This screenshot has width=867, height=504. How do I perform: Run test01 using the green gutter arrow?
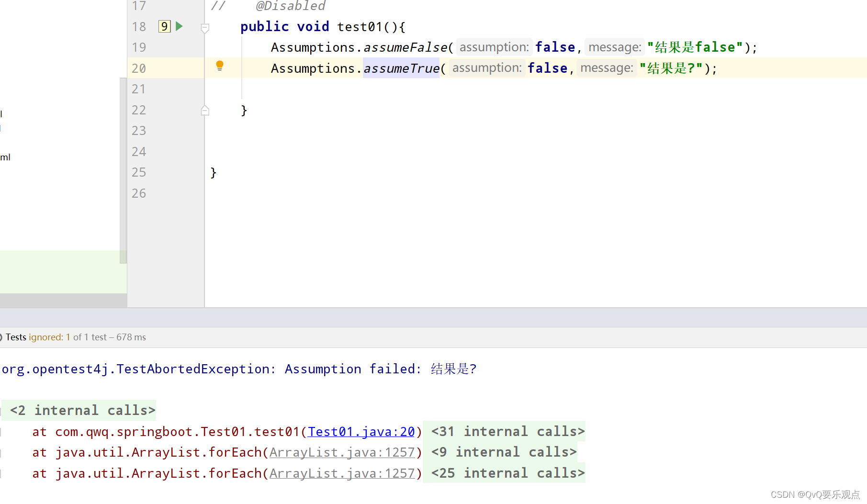[x=179, y=26]
